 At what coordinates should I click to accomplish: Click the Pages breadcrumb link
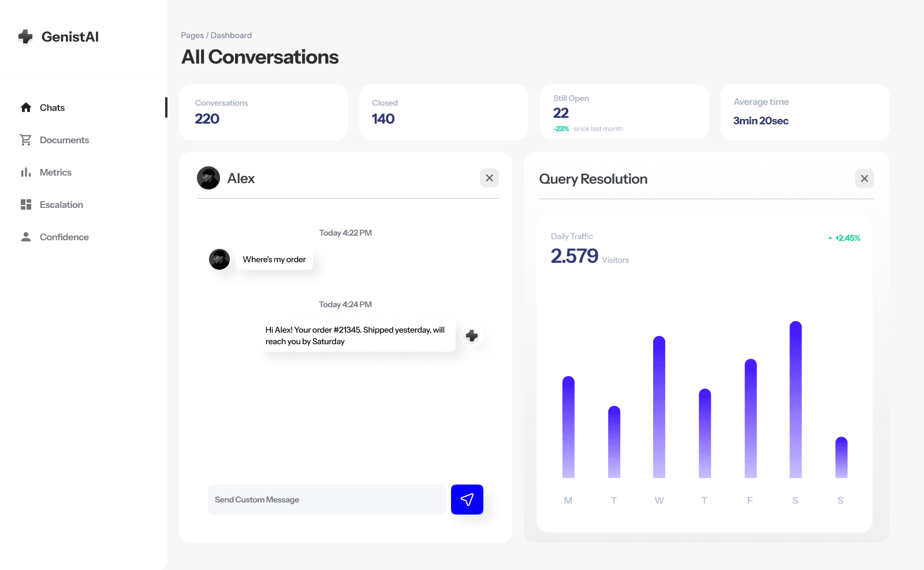191,35
